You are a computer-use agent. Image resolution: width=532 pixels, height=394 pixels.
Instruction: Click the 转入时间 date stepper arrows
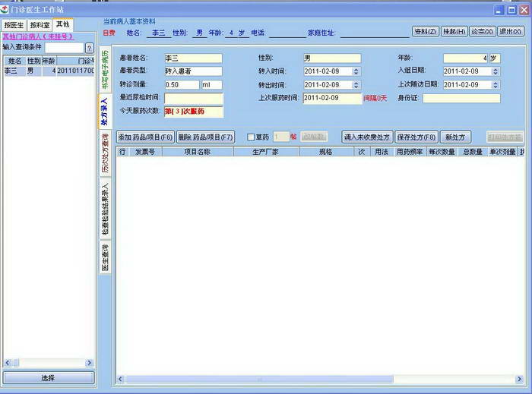(x=356, y=71)
